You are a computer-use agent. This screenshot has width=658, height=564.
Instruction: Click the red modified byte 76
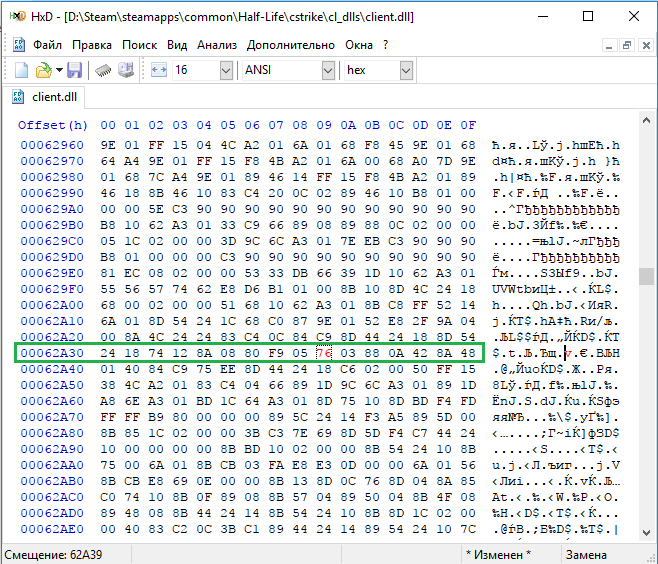(x=324, y=353)
